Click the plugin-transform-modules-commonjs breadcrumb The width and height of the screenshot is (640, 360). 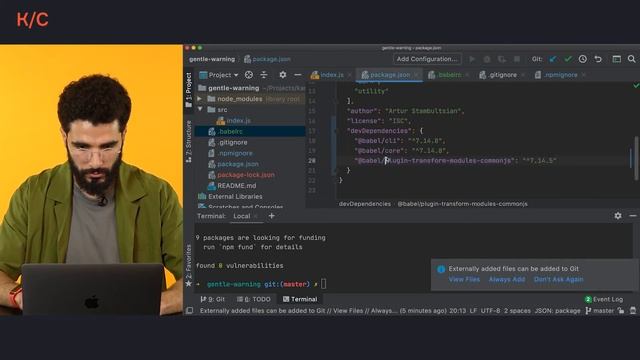coord(462,204)
